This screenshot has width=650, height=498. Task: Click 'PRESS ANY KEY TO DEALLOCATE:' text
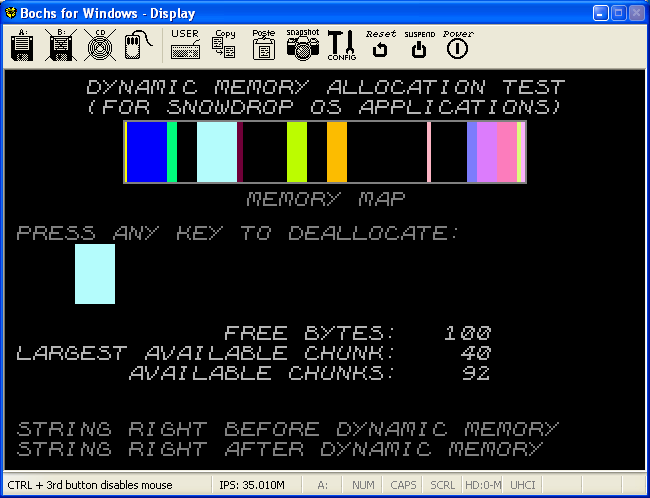pos(238,233)
